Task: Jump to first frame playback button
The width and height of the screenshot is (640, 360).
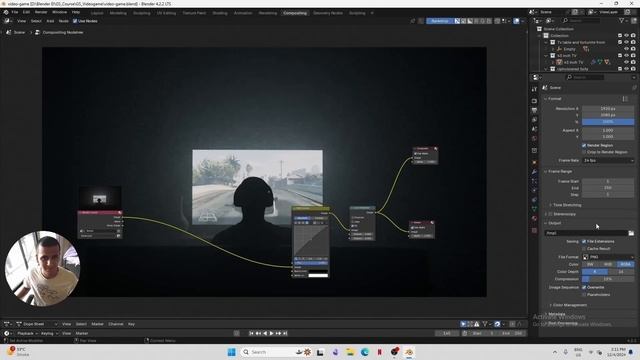Action: pyautogui.click(x=251, y=333)
